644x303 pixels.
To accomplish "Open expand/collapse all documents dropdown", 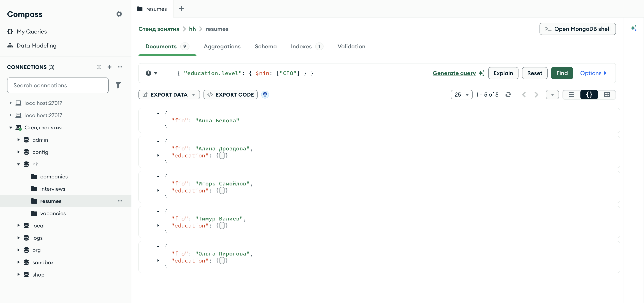I will pos(552,95).
